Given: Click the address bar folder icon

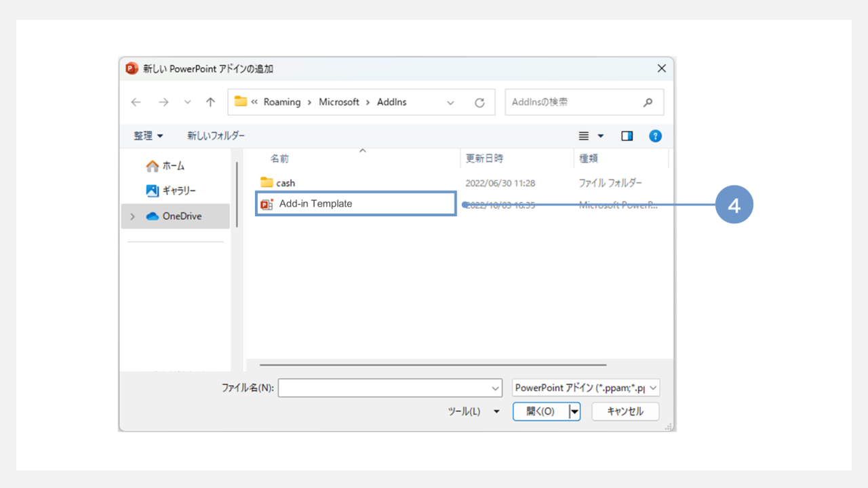Looking at the screenshot, I should click(241, 102).
